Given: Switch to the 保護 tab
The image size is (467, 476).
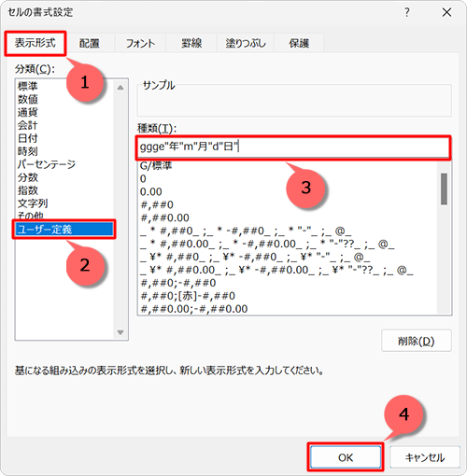Looking at the screenshot, I should [299, 43].
